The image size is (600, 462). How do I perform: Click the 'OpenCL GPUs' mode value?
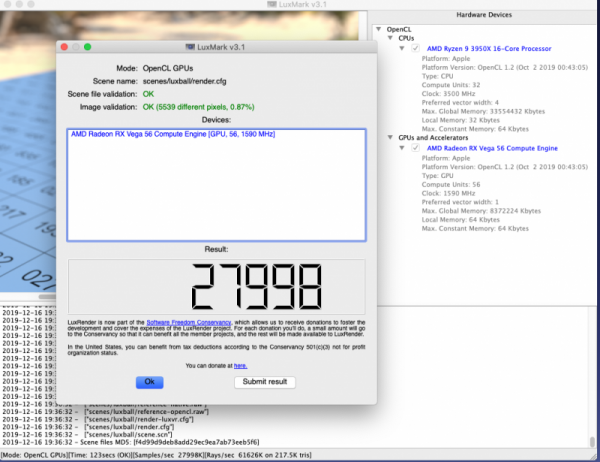click(168, 69)
